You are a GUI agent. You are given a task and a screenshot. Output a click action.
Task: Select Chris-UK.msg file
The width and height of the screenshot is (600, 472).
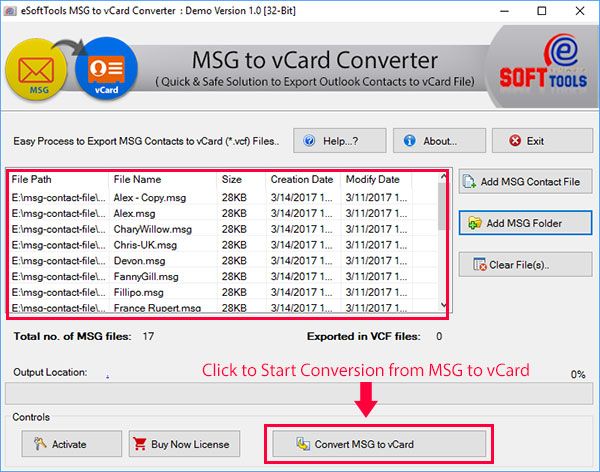pos(223,245)
